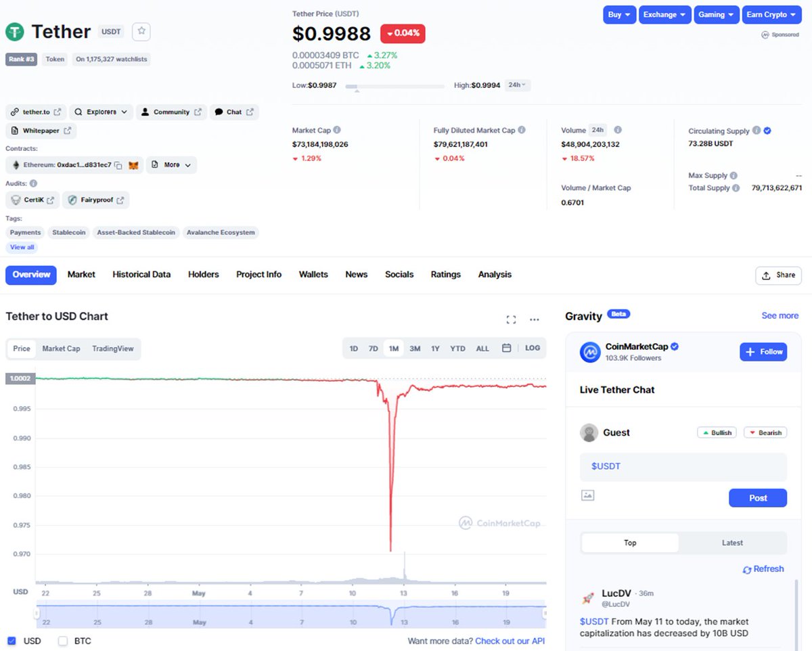Click the Audits info icon
Screen dimensions: 812x651
coord(33,183)
